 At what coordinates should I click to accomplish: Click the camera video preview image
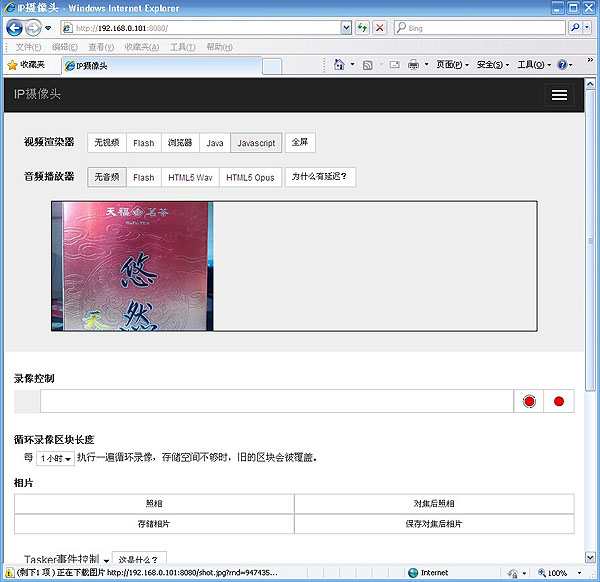(132, 266)
